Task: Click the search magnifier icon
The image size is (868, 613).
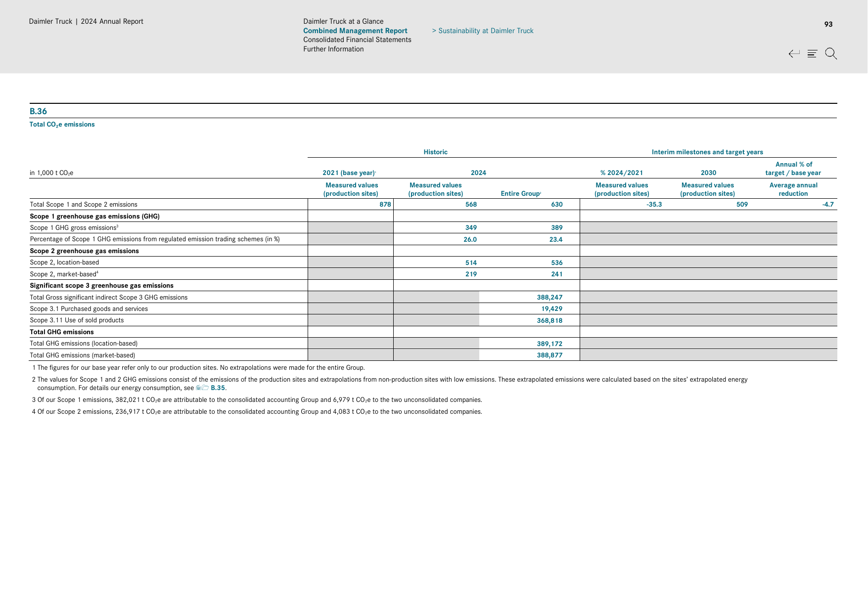Action: click(831, 53)
